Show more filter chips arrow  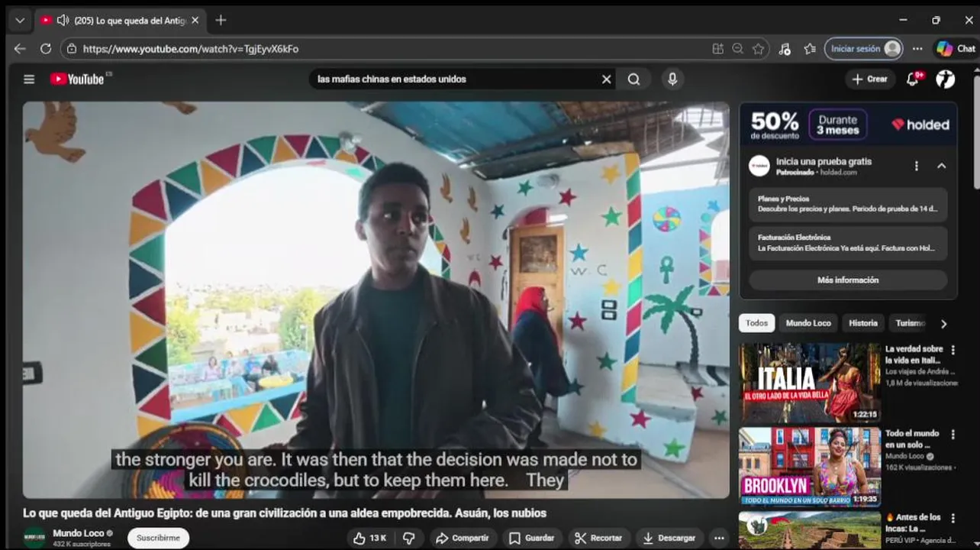pos(944,324)
